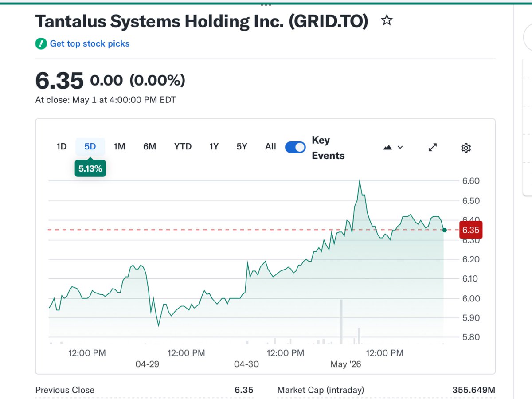Click the tallest volume bar near May '26
This screenshot has height=399, width=532.
(341, 322)
